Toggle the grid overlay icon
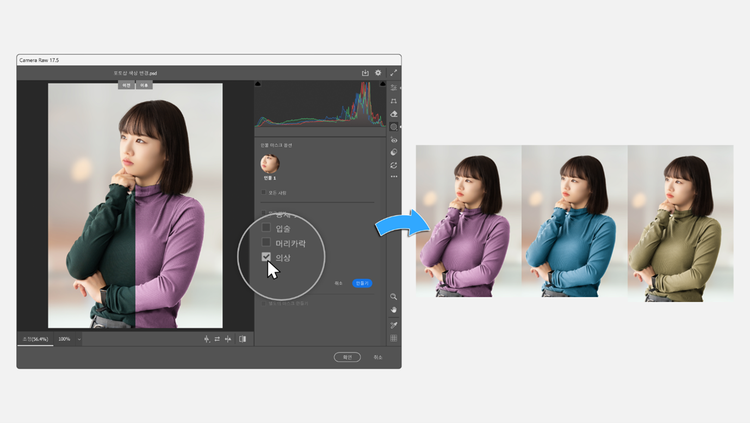The image size is (750, 423). coord(393,338)
